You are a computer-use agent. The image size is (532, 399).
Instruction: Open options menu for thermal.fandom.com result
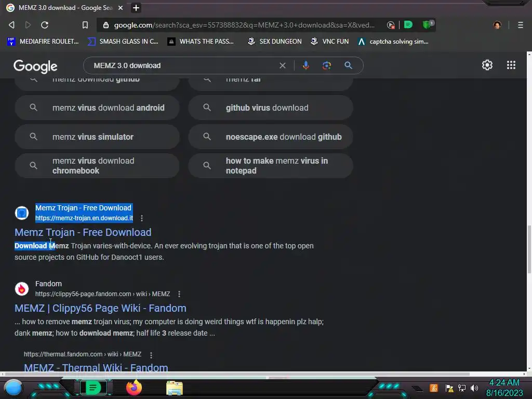151,354
